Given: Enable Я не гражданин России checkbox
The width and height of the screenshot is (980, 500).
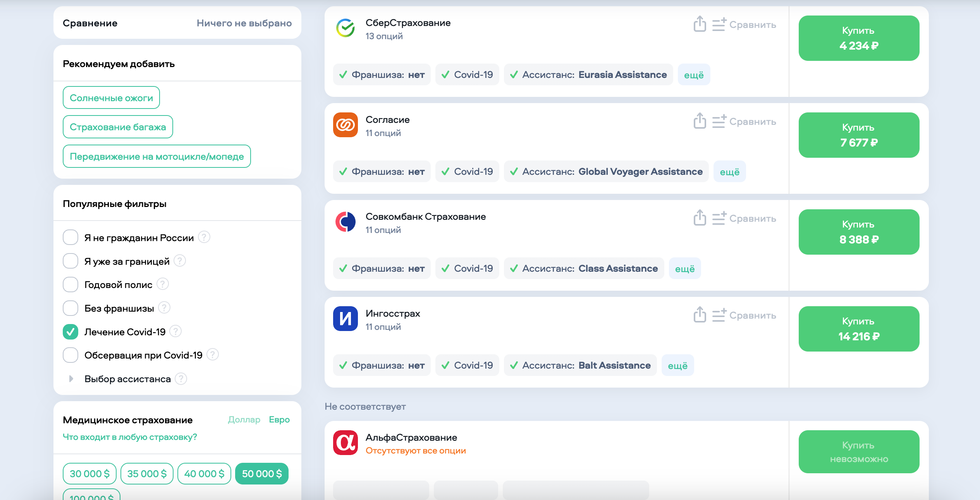Looking at the screenshot, I should pos(70,237).
